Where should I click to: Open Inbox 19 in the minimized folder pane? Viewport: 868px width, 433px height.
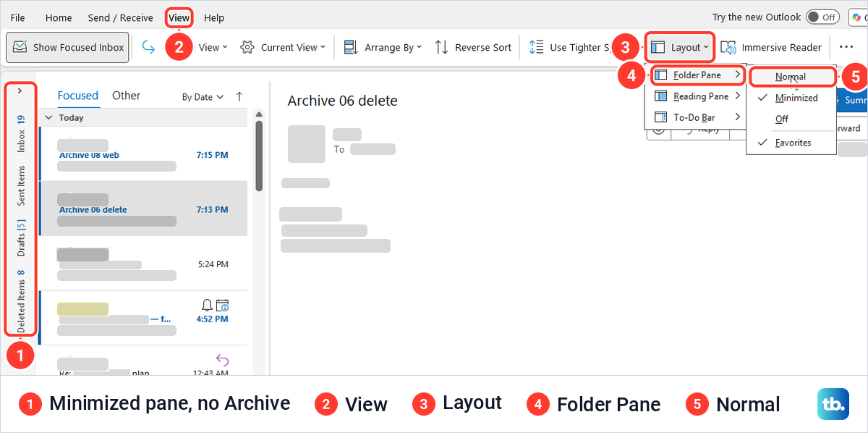coord(21,133)
